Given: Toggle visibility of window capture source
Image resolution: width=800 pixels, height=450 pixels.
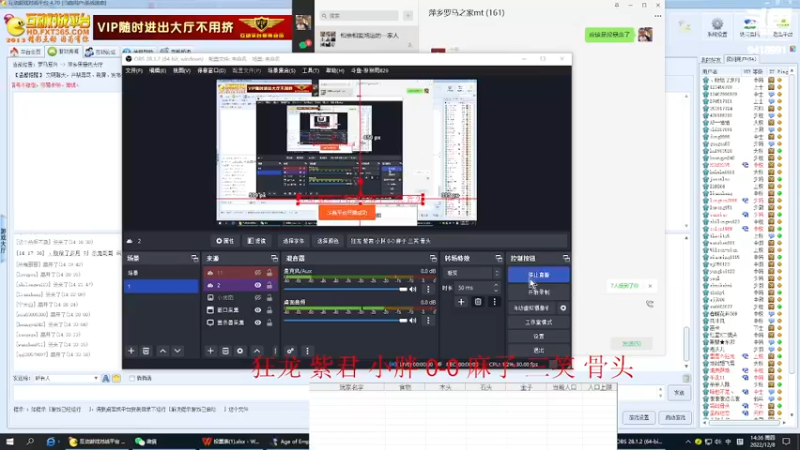Looking at the screenshot, I should tap(258, 310).
